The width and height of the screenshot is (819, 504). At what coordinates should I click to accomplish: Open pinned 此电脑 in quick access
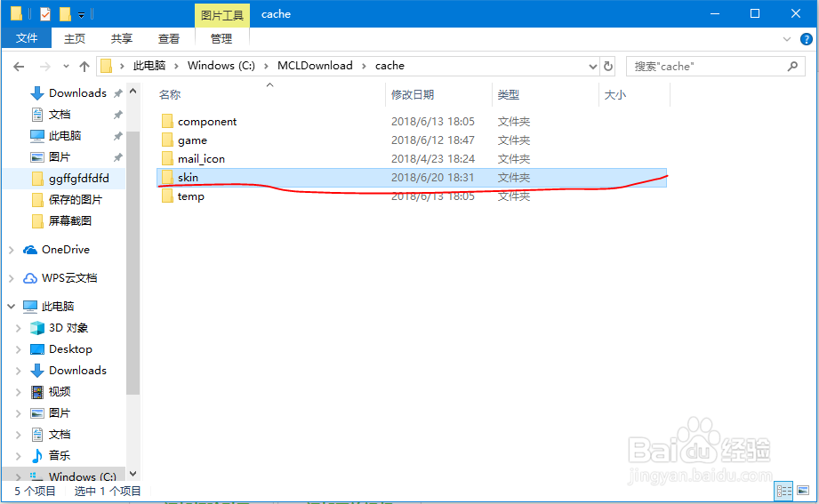pos(64,136)
